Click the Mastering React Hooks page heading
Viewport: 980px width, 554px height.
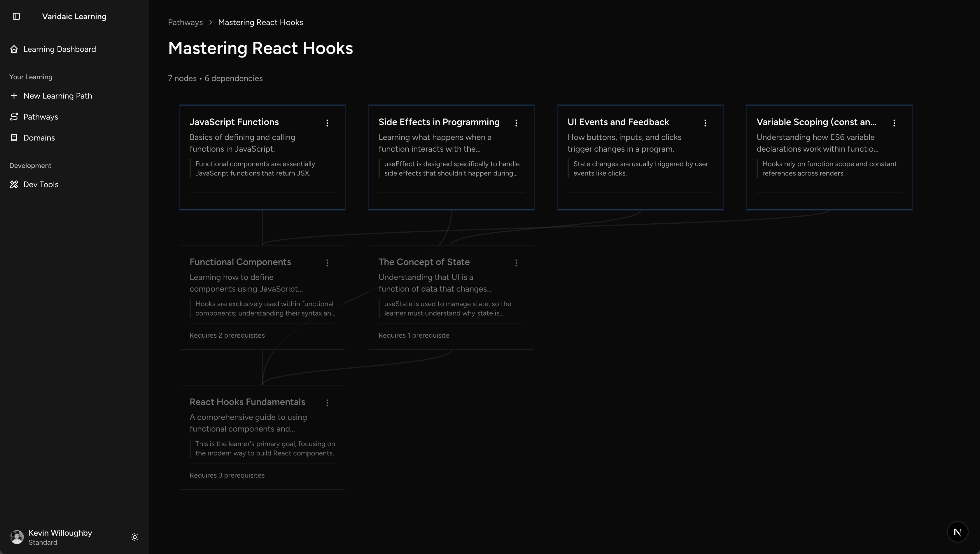coord(261,48)
